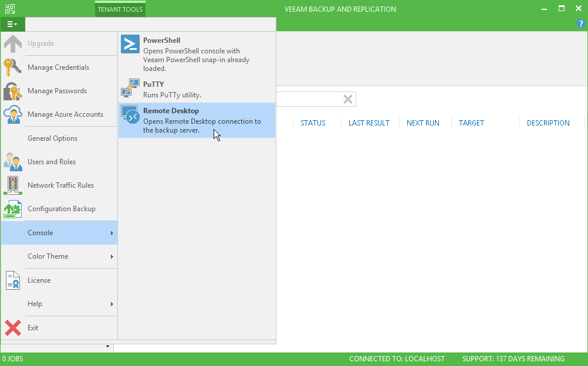Choose Configuration Backup from the menu

tap(59, 209)
